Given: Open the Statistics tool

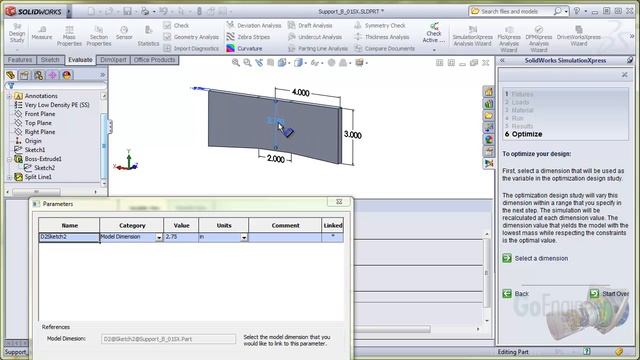Looking at the screenshot, I should coord(148,36).
